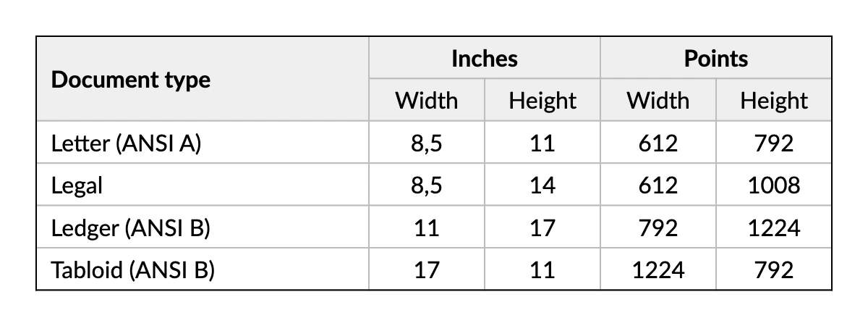
Task: Click Tabloid's inches width cell showing 17
Action: click(x=426, y=270)
